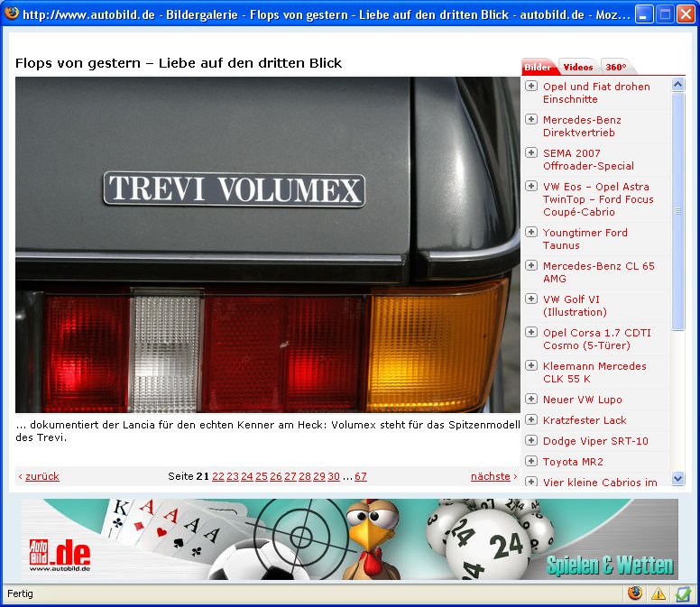The width and height of the screenshot is (700, 607).
Task: Open gallery page 26
Action: [276, 476]
